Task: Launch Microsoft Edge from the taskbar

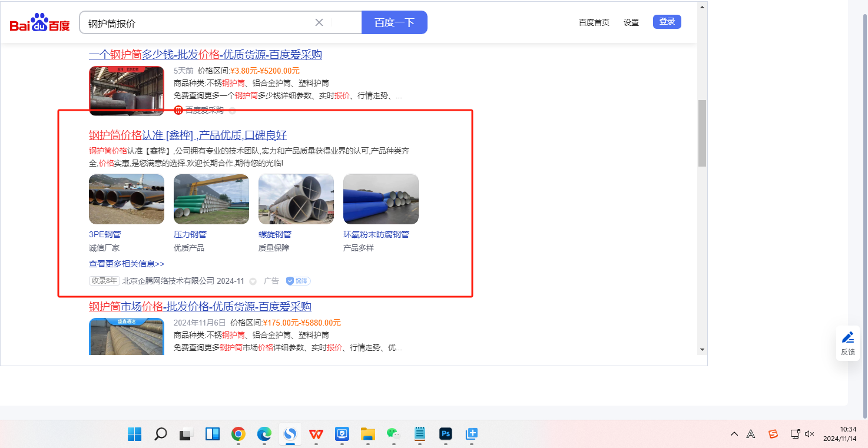Action: click(264, 434)
